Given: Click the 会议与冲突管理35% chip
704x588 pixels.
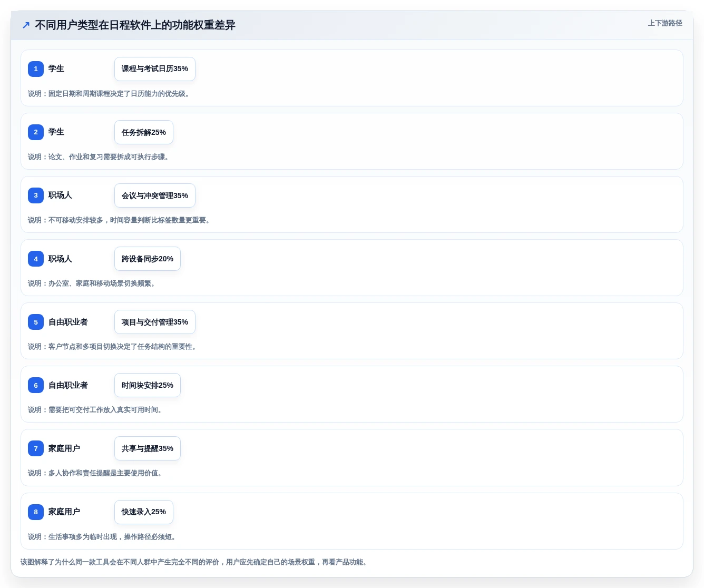Looking at the screenshot, I should (x=155, y=195).
